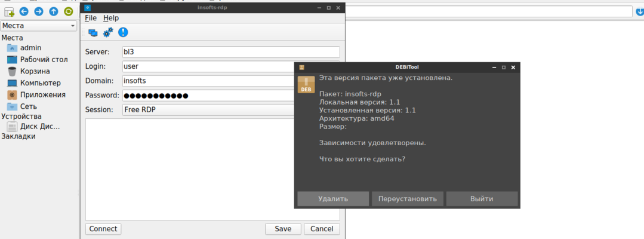The height and width of the screenshot is (239, 644).
Task: Select the Диск device entry
Action: pyautogui.click(x=33, y=126)
